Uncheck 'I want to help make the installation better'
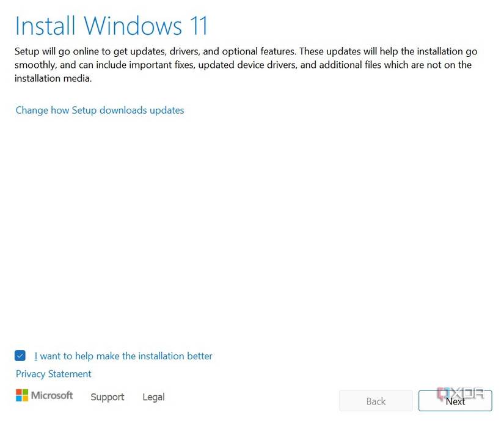 (x=20, y=355)
